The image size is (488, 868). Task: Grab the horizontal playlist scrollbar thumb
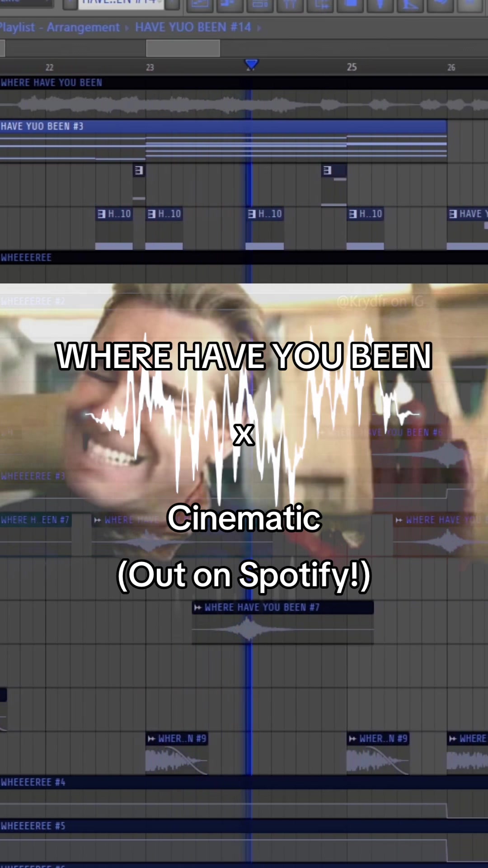point(183,48)
